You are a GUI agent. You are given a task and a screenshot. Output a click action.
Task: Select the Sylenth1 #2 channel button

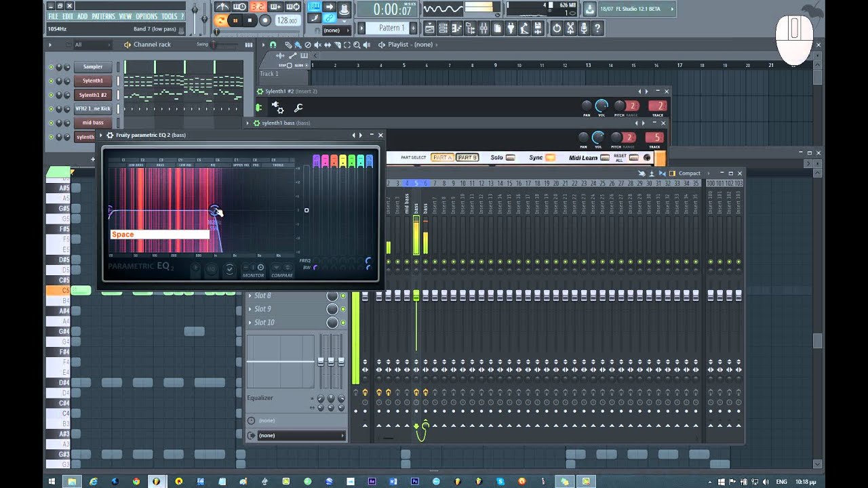coord(93,95)
